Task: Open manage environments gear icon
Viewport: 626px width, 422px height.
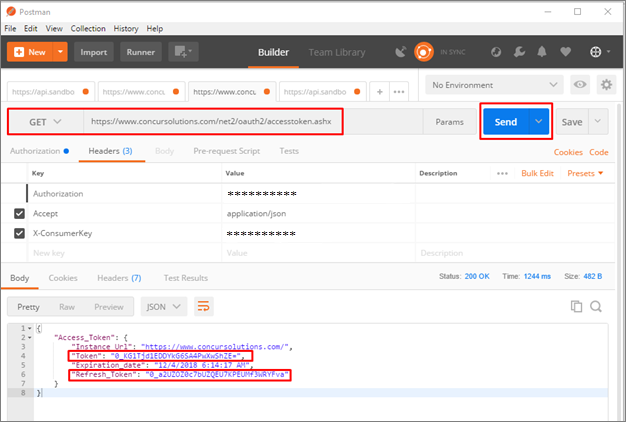Action: (x=606, y=85)
